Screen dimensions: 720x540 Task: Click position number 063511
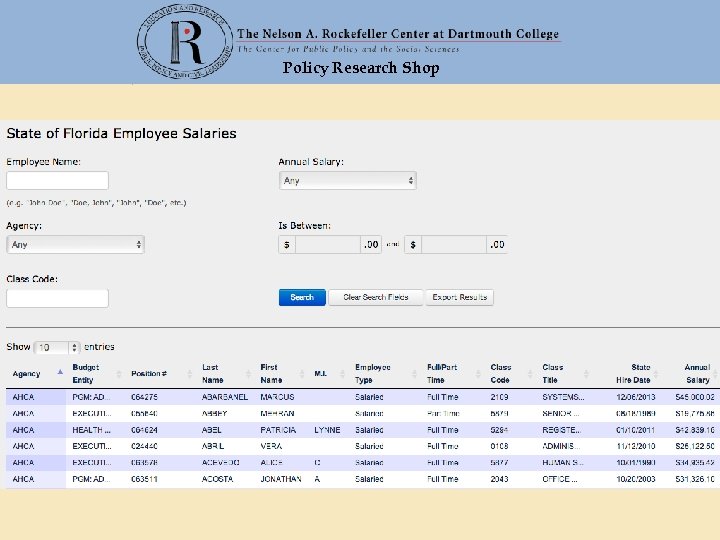[x=144, y=479]
